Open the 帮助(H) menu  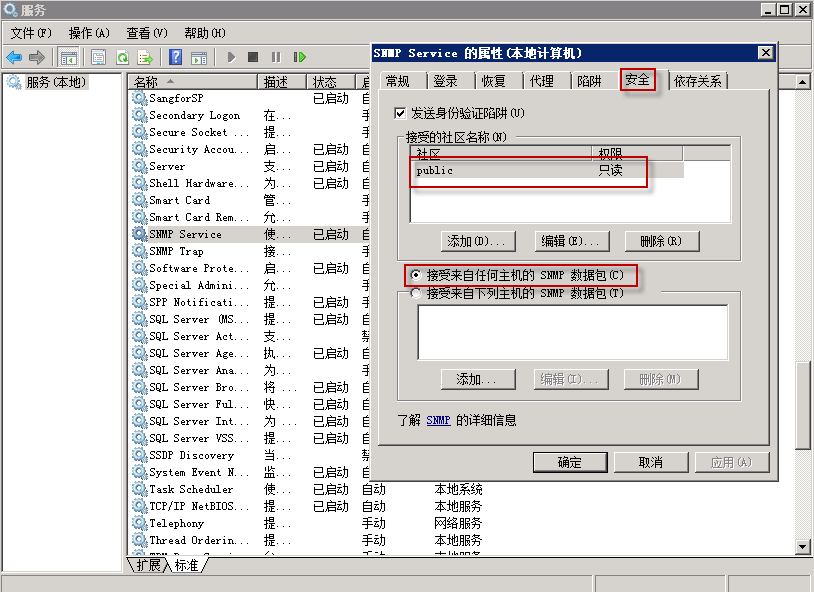coord(205,33)
